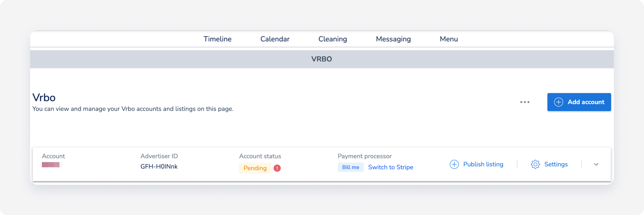Screen dimensions: 644x215
Task: Click the Settings gear icon
Action: click(535, 164)
